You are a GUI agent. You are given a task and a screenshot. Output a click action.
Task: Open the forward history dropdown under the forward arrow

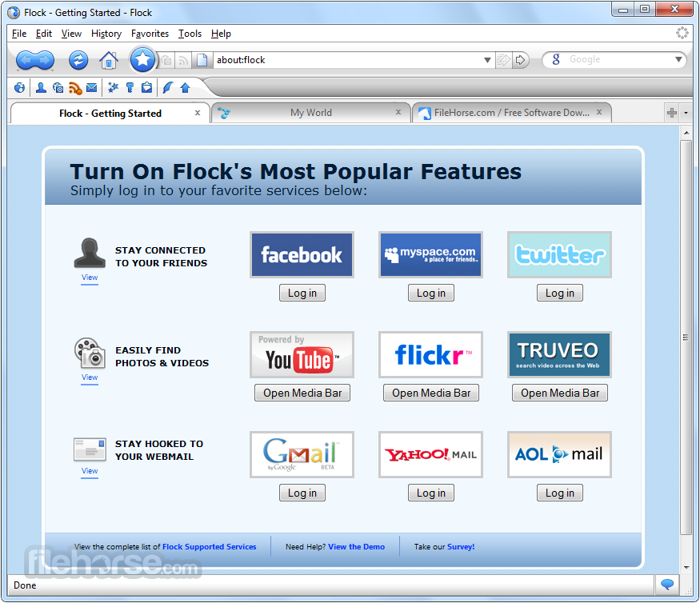(x=52, y=70)
